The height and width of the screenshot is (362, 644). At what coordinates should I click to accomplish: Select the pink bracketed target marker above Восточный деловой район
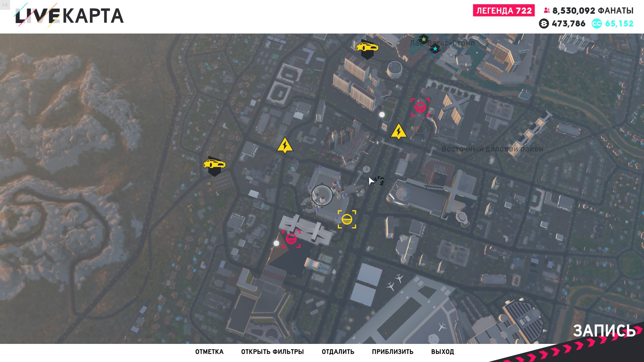[x=420, y=107]
